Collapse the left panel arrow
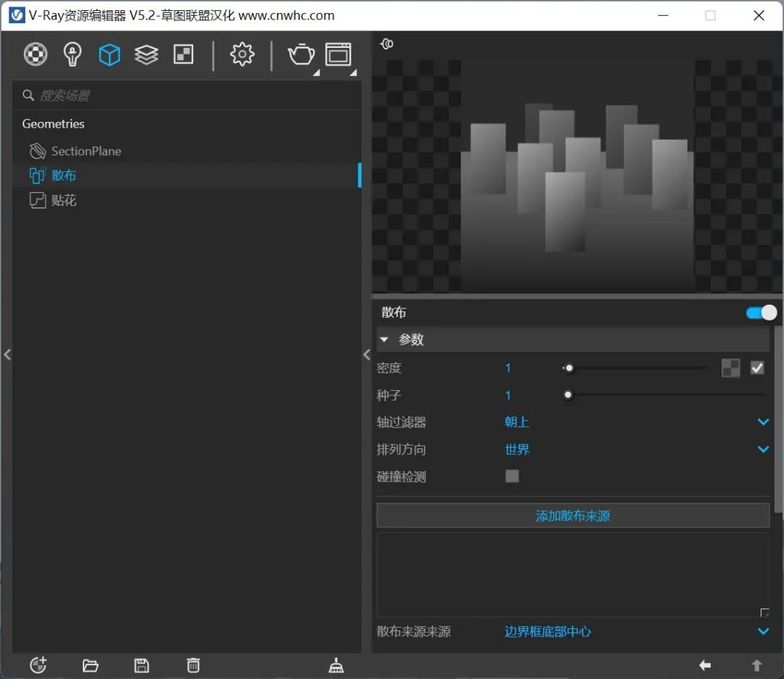Viewport: 784px width, 679px height. click(7, 355)
